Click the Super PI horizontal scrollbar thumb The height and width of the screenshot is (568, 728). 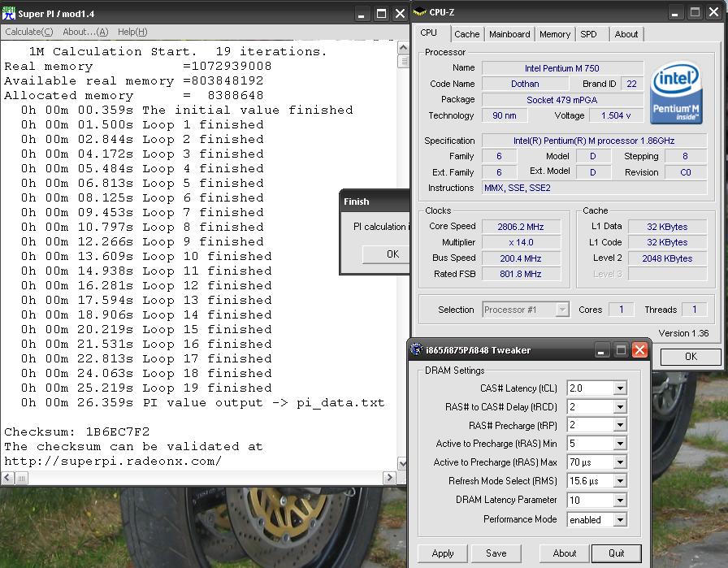[21, 478]
